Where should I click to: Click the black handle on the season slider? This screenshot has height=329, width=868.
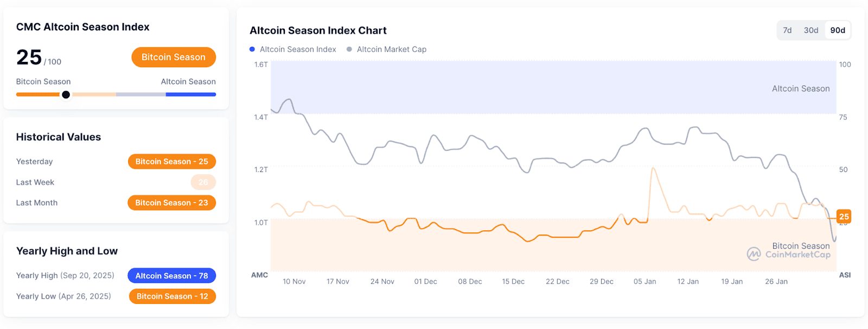(x=66, y=94)
